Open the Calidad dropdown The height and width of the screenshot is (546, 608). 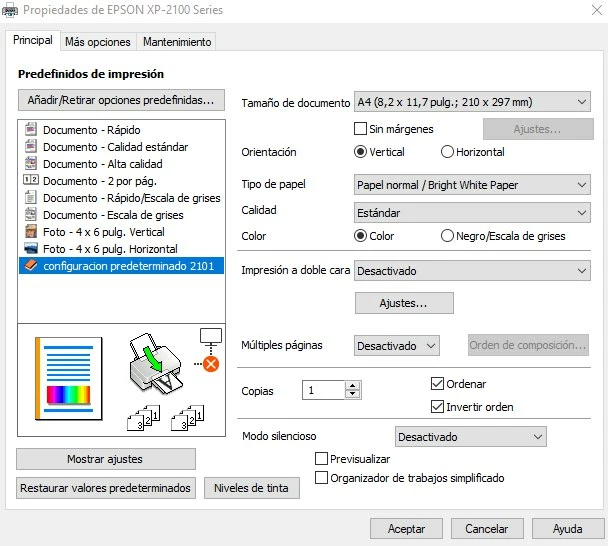coord(472,213)
